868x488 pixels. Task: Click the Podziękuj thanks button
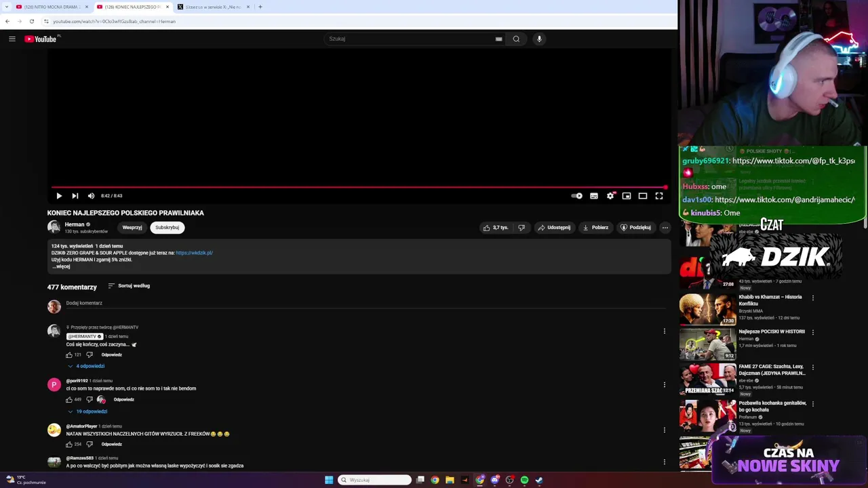pyautogui.click(x=635, y=228)
